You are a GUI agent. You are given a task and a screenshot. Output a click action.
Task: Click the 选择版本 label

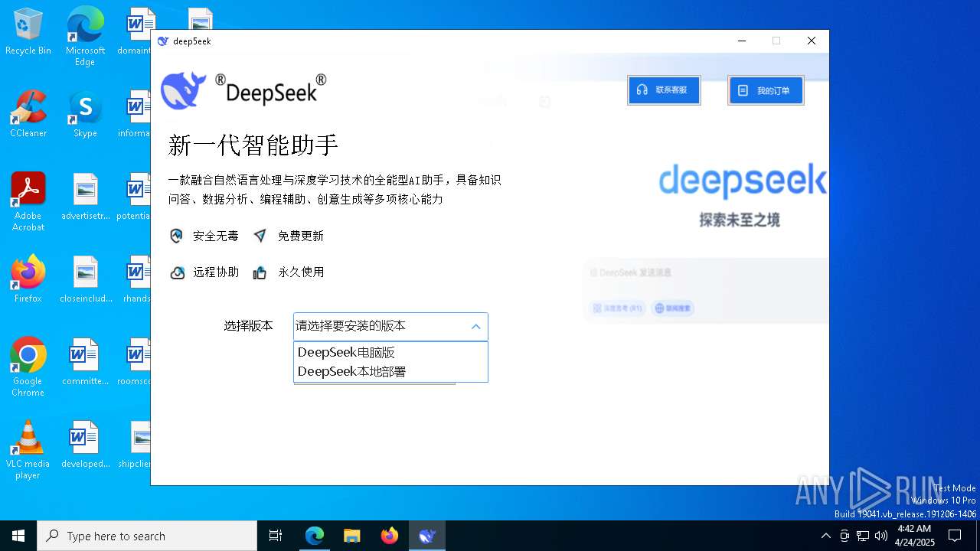click(248, 326)
